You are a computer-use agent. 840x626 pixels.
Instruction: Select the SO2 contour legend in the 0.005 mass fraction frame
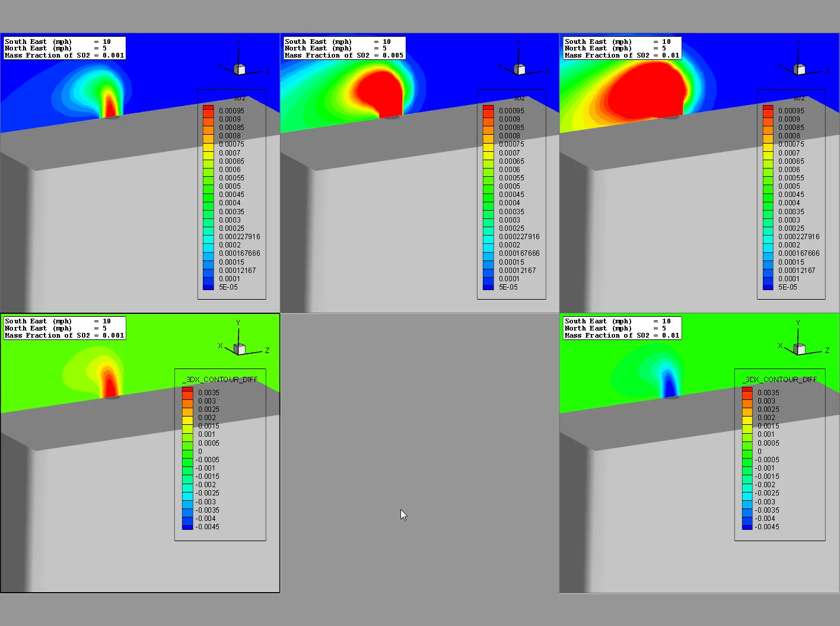click(511, 194)
